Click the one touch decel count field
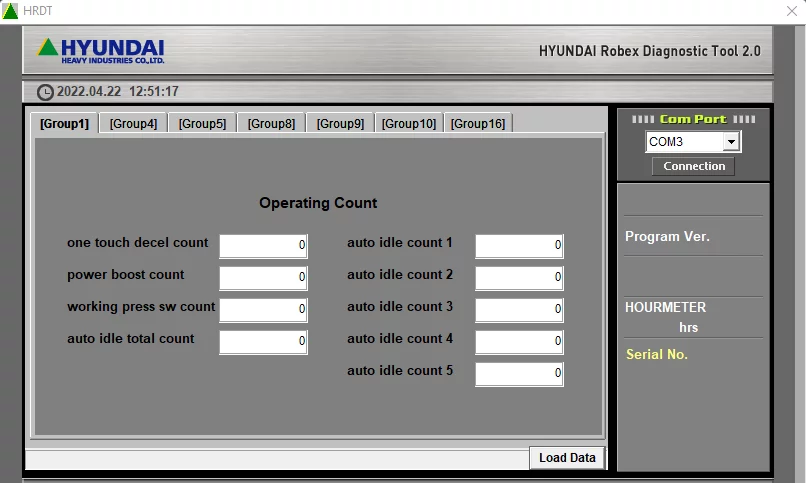This screenshot has height=483, width=806. pyautogui.click(x=263, y=246)
